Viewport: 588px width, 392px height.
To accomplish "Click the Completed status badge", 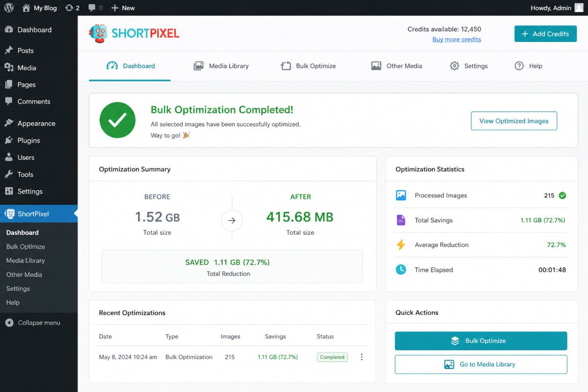I will [332, 357].
